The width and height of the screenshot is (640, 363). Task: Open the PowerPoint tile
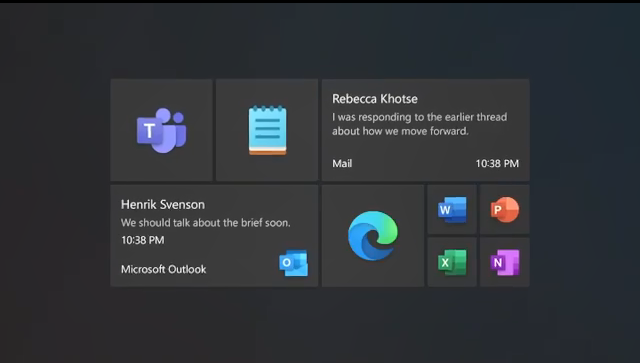click(504, 209)
